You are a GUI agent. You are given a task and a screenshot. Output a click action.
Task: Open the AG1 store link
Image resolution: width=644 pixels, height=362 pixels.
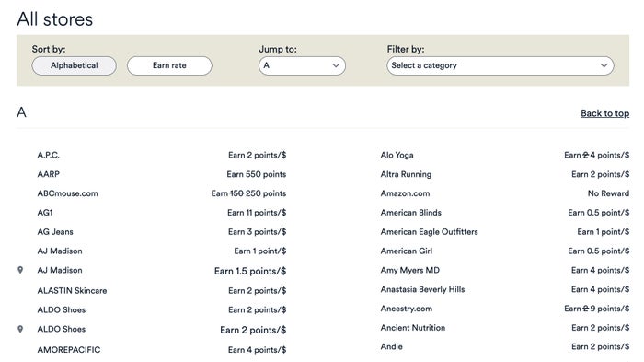pos(45,213)
